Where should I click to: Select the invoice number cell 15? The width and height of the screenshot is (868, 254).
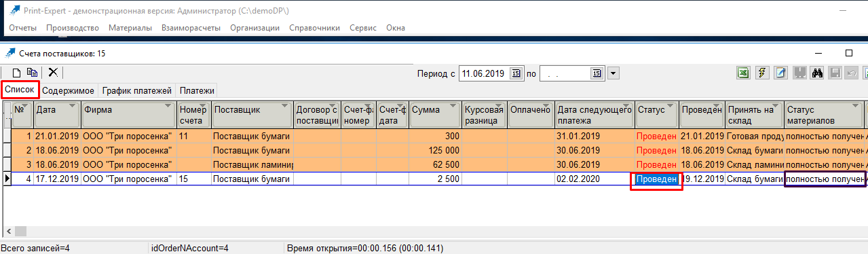pyautogui.click(x=194, y=179)
